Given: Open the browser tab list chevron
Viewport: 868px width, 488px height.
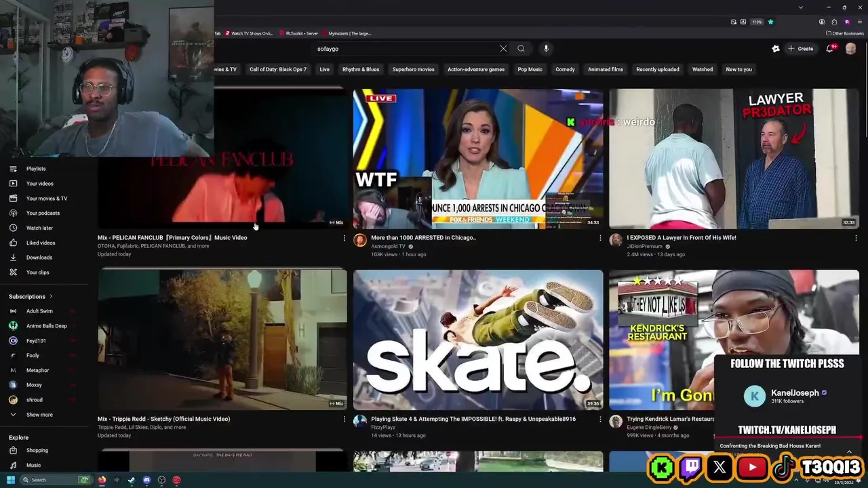Looking at the screenshot, I should point(801,7).
